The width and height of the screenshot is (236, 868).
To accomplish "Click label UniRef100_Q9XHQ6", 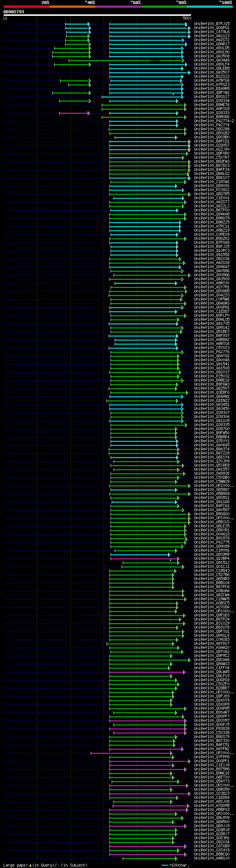I will tap(212, 275).
